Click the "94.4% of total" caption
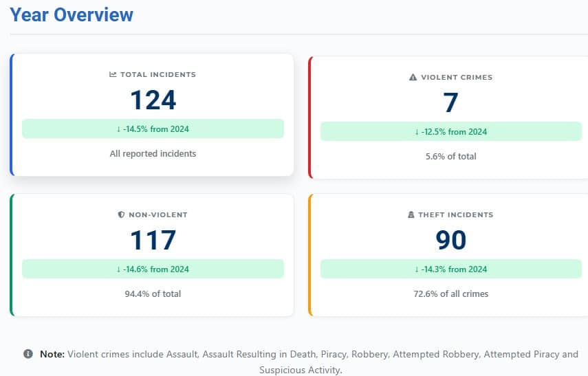 pos(153,294)
